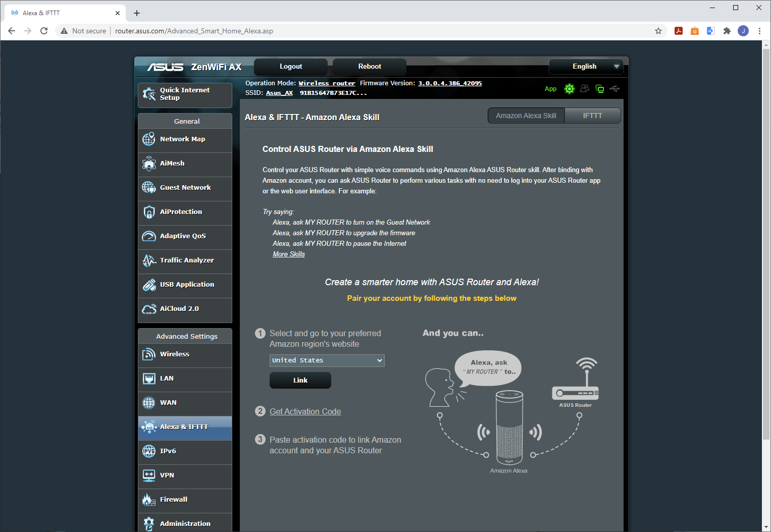Click the guest users status icon
This screenshot has height=532, width=771.
pyautogui.click(x=585, y=88)
